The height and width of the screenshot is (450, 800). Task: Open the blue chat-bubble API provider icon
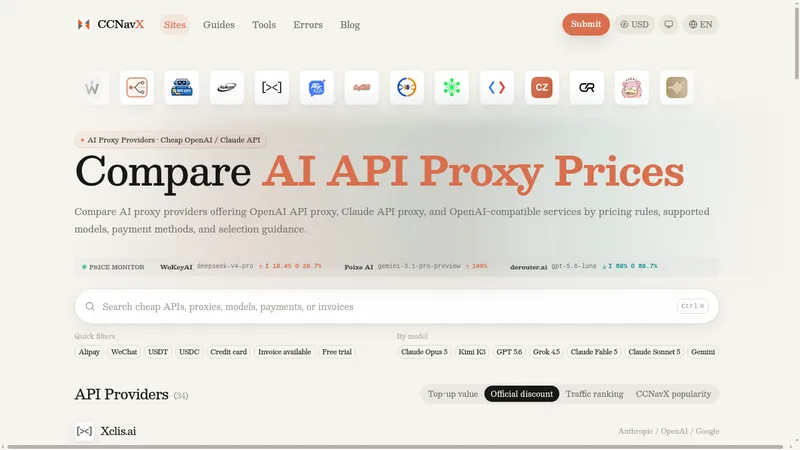[317, 88]
